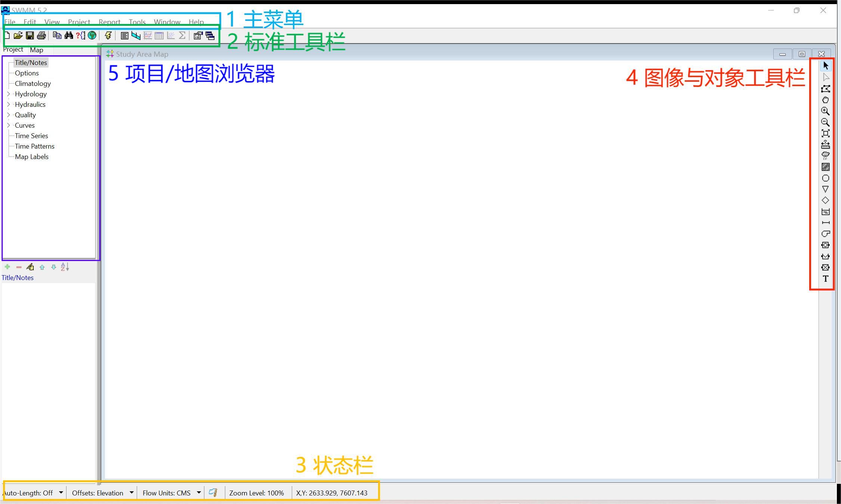The height and width of the screenshot is (504, 841).
Task: Select the rain gage cloud tool
Action: [x=826, y=156]
